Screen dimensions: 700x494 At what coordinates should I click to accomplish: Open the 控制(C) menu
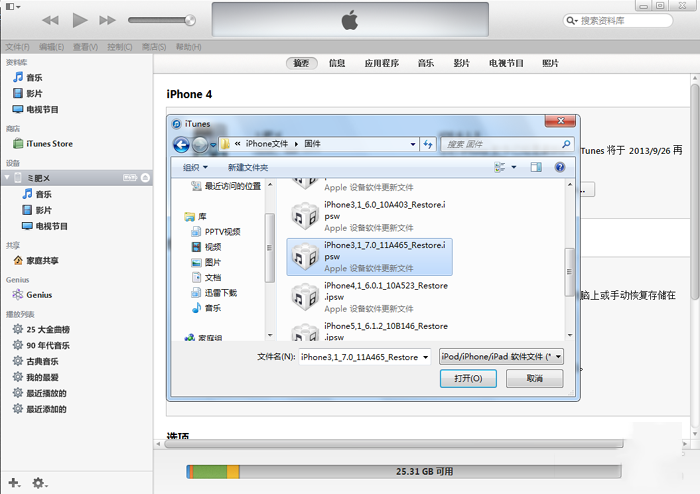[120, 47]
